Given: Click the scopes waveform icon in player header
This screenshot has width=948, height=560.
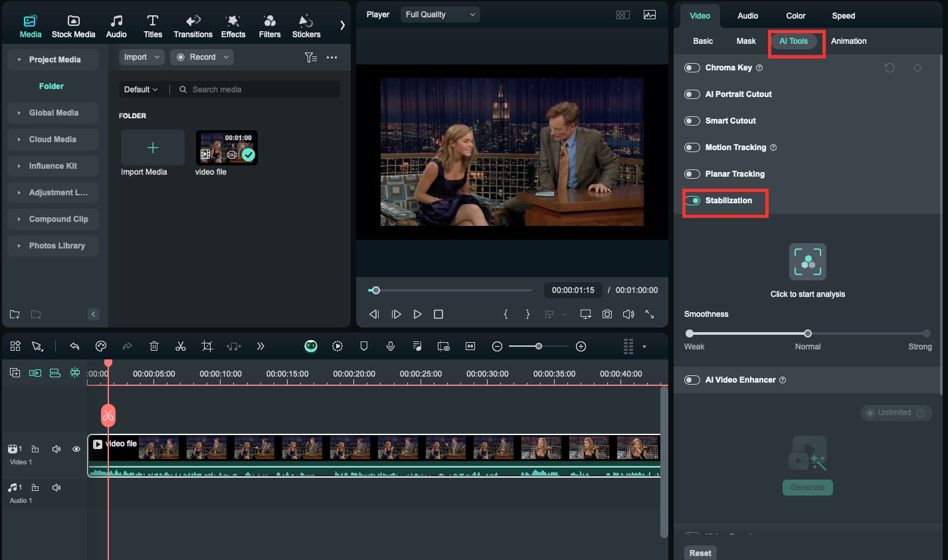Looking at the screenshot, I should point(650,15).
